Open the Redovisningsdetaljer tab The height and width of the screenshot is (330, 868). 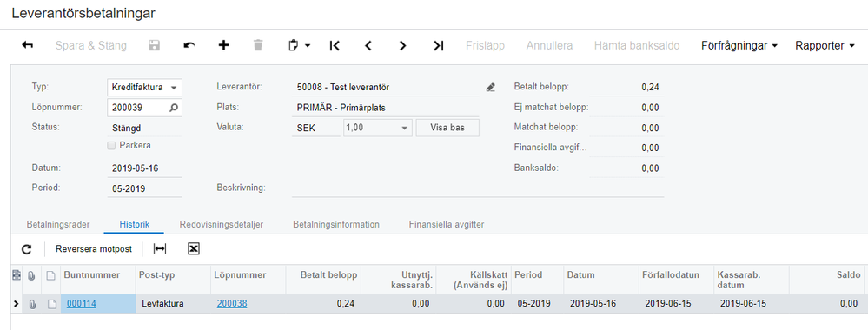tap(222, 224)
